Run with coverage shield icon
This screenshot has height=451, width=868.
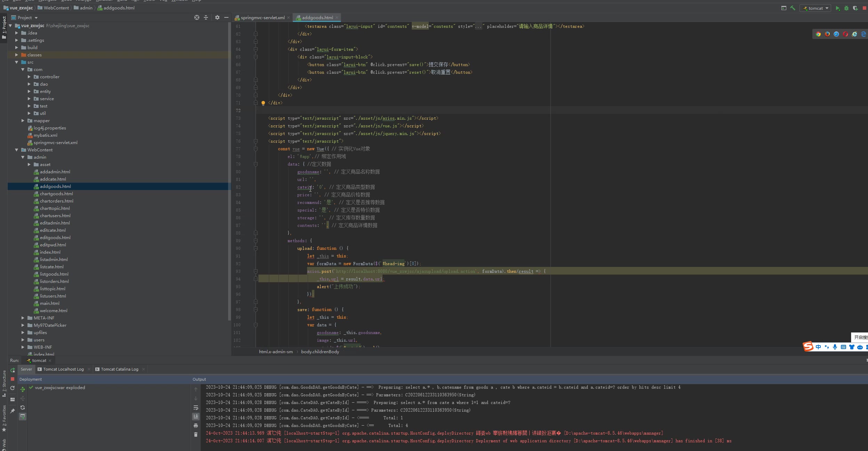[855, 8]
